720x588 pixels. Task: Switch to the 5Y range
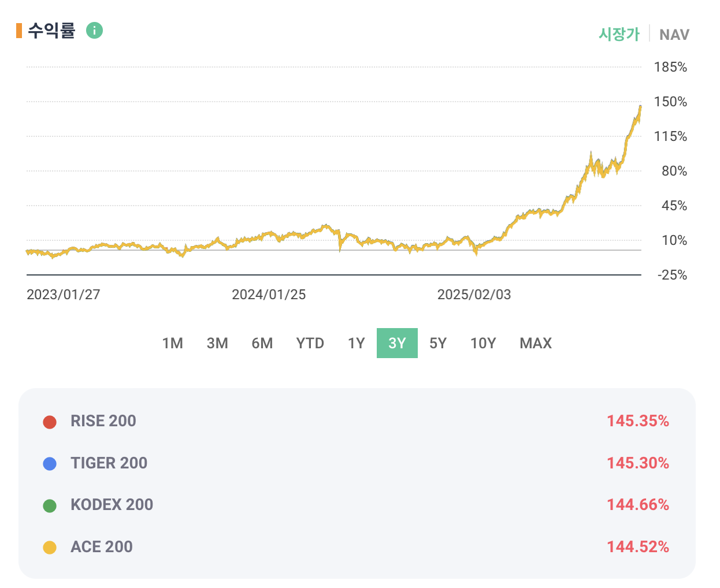(437, 343)
